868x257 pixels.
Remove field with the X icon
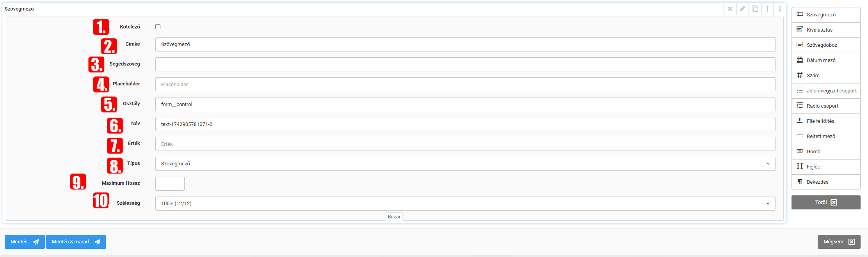(x=730, y=9)
